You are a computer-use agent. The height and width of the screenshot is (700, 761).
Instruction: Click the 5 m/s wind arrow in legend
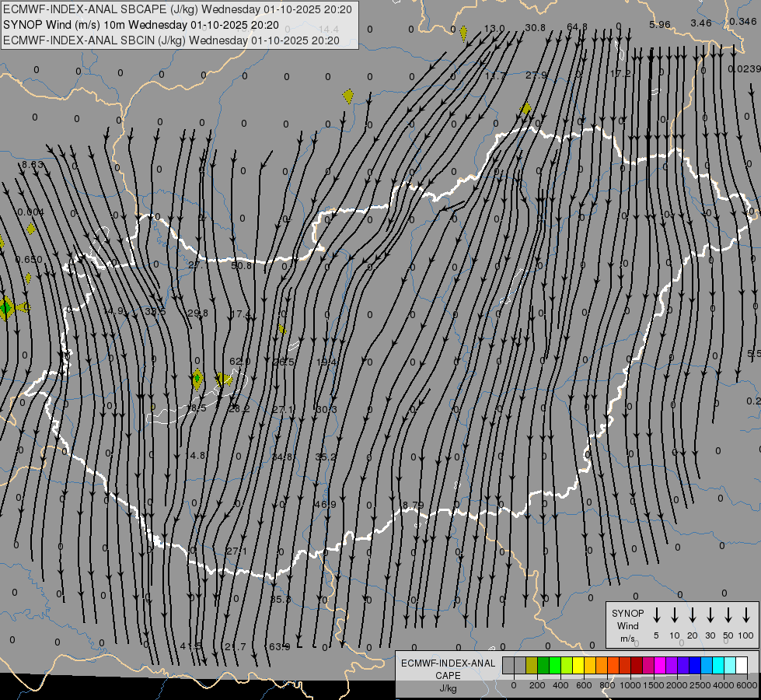[x=657, y=615]
